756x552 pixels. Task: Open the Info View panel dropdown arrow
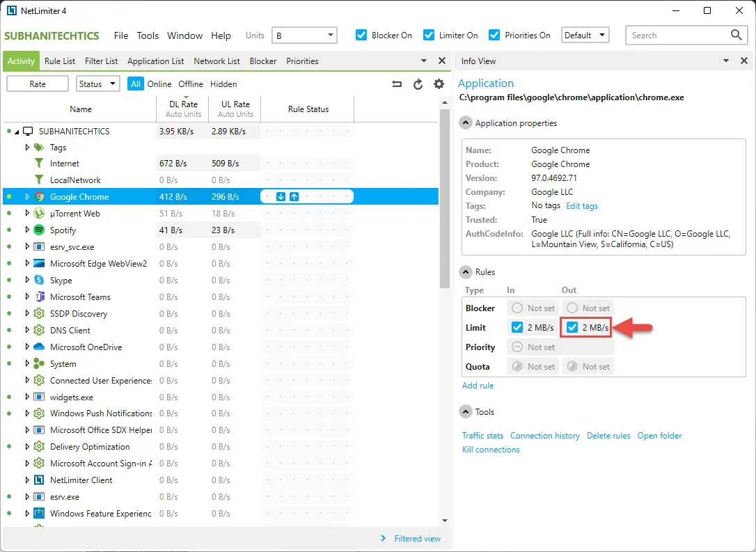click(x=725, y=61)
